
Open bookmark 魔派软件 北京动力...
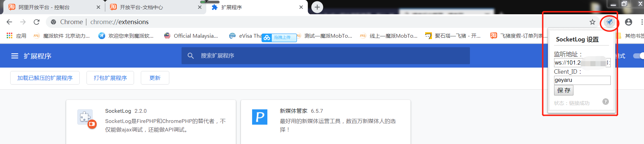point(62,36)
